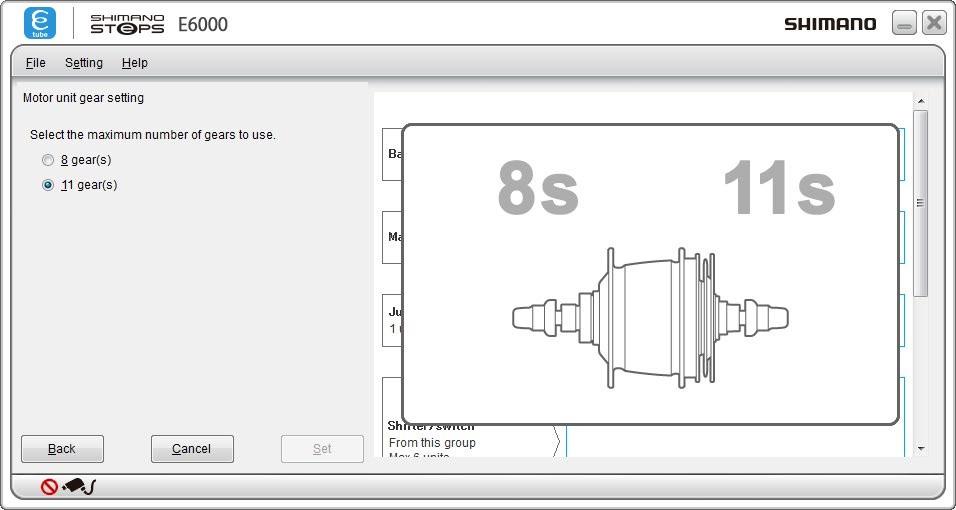This screenshot has width=956, height=510.
Task: Click the 'From this group' text
Action: coord(432,443)
